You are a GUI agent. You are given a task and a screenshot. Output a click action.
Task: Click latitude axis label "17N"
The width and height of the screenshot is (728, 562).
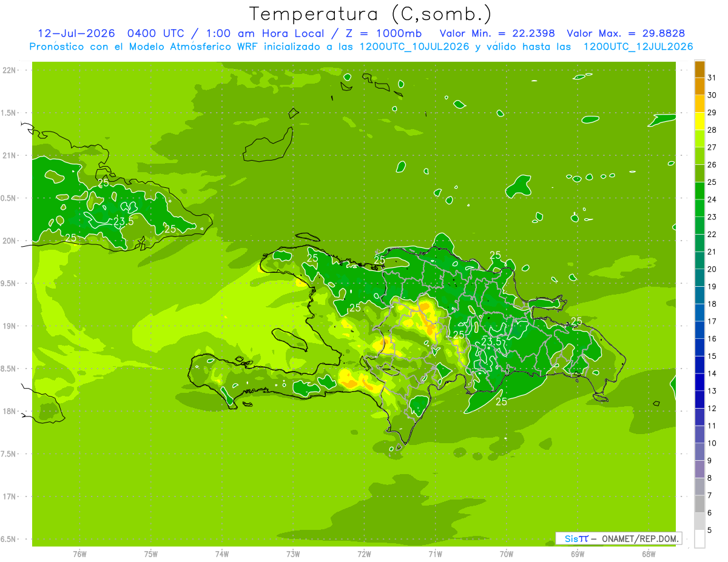(10, 497)
